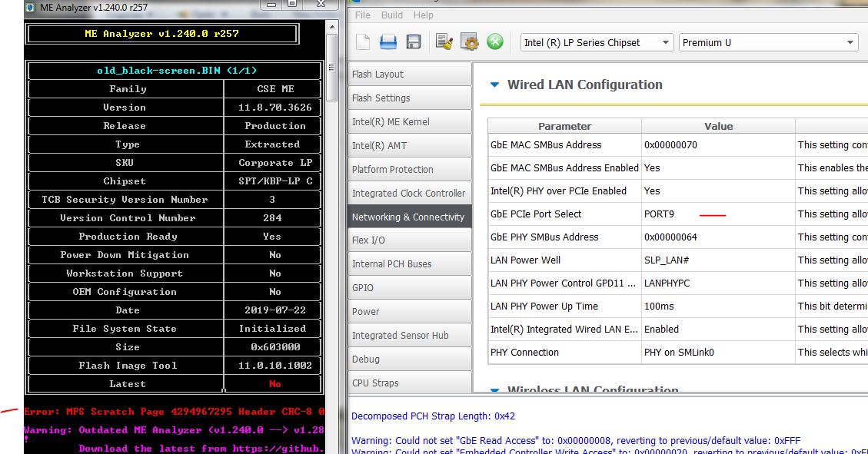
Task: Select the Flash Settings tab
Action: click(x=410, y=98)
